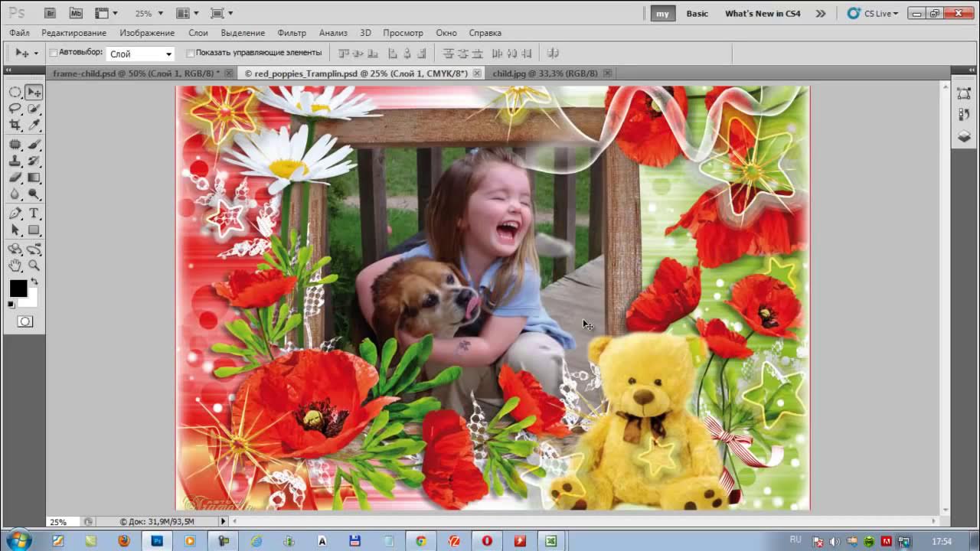
Task: Switch to the Basic workspace
Action: [697, 13]
